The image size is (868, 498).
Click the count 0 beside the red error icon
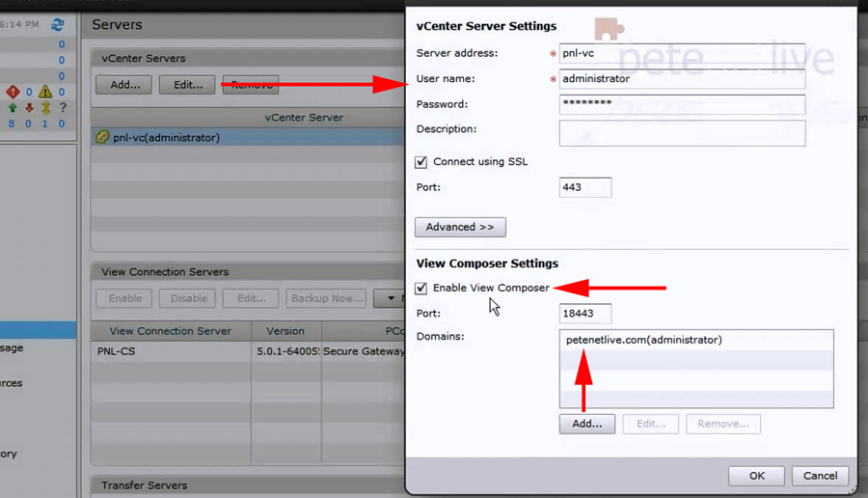pos(29,92)
